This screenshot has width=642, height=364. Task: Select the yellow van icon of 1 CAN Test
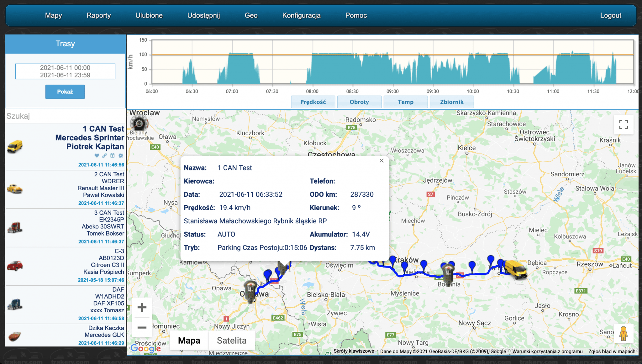point(15,146)
